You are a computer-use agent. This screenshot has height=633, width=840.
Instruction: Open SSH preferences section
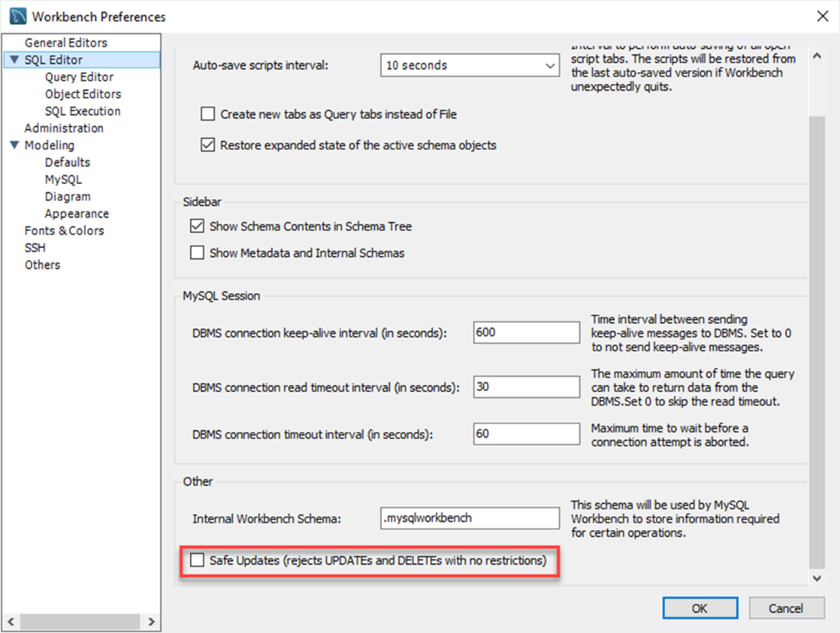coord(35,247)
